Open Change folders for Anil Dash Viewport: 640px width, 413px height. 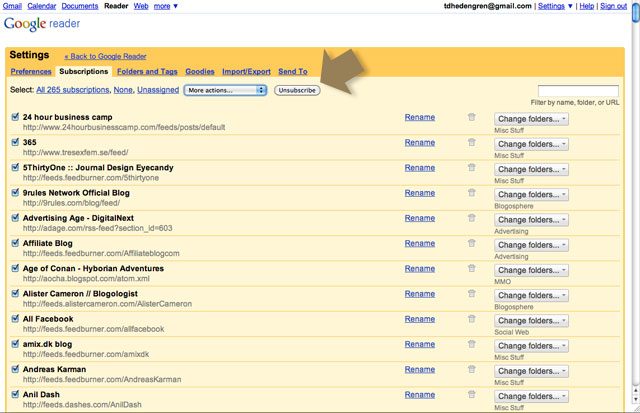(531, 396)
